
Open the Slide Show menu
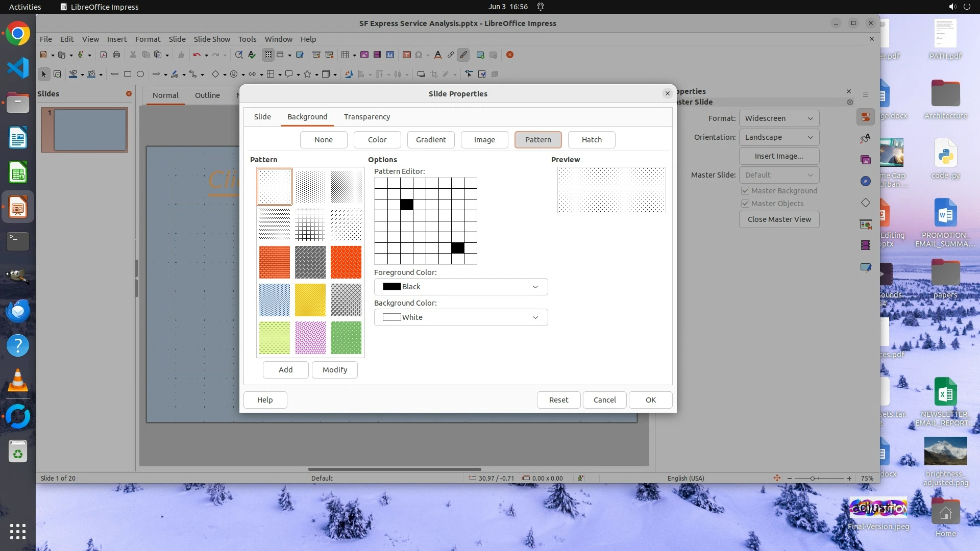(x=211, y=39)
